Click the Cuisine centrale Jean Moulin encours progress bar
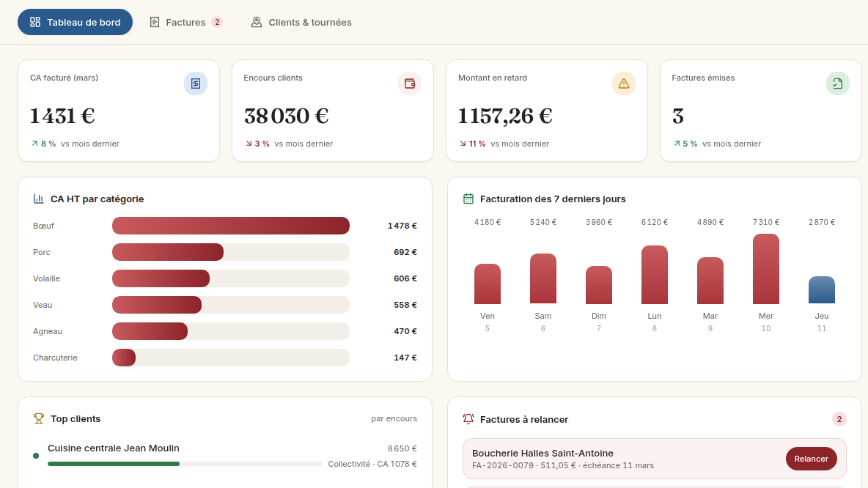 pyautogui.click(x=184, y=464)
